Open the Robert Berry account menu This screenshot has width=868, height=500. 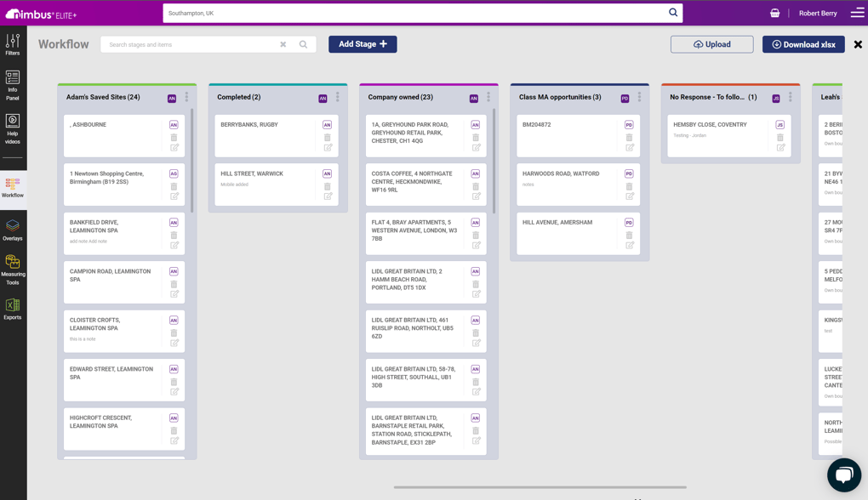click(x=819, y=13)
